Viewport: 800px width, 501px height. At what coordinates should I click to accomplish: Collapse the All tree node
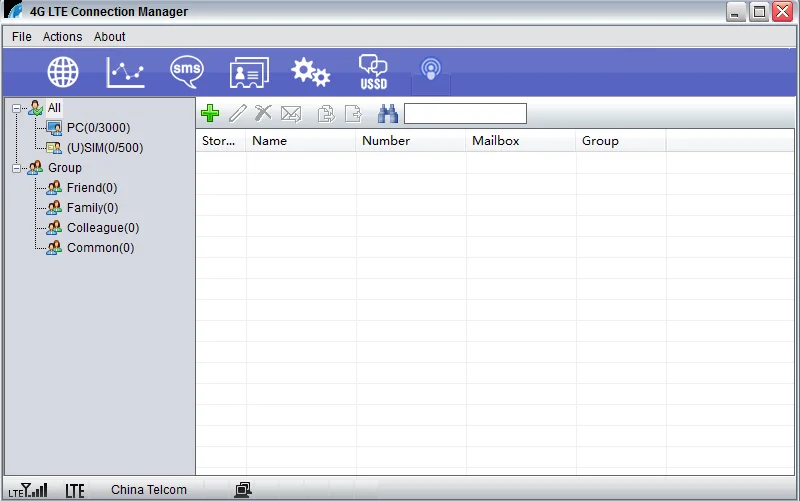[17, 108]
